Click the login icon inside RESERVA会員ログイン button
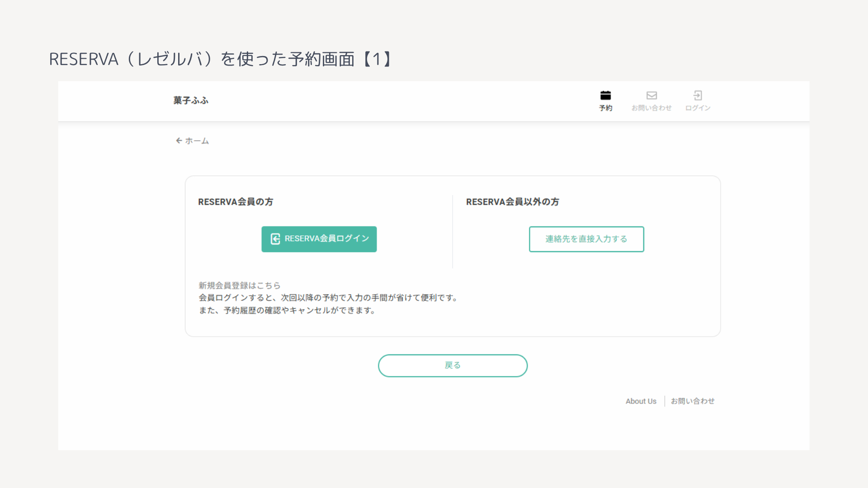 275,239
